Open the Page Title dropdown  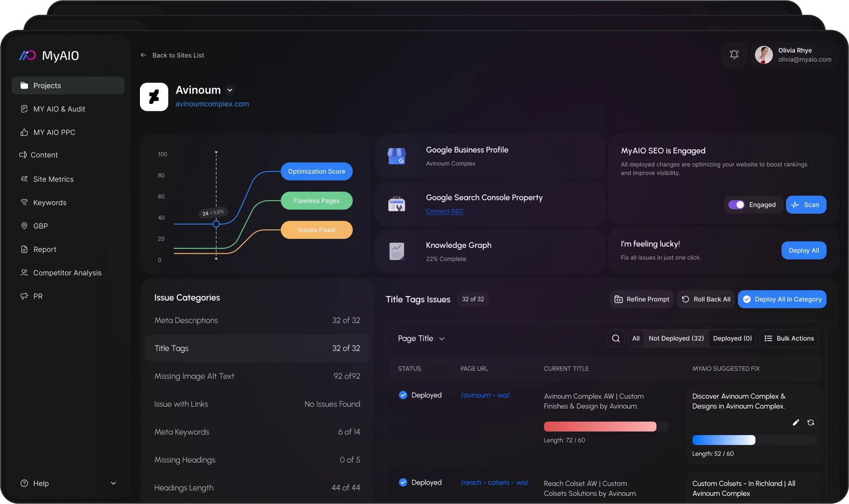pyautogui.click(x=422, y=338)
